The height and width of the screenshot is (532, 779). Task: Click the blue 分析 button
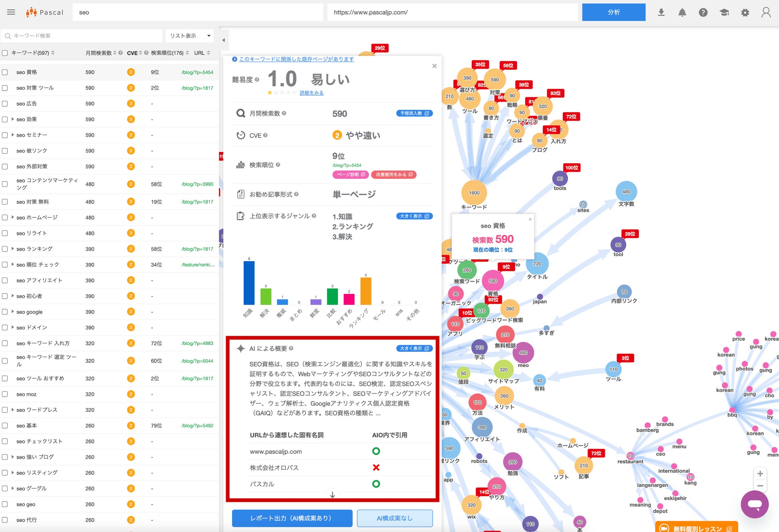(613, 12)
